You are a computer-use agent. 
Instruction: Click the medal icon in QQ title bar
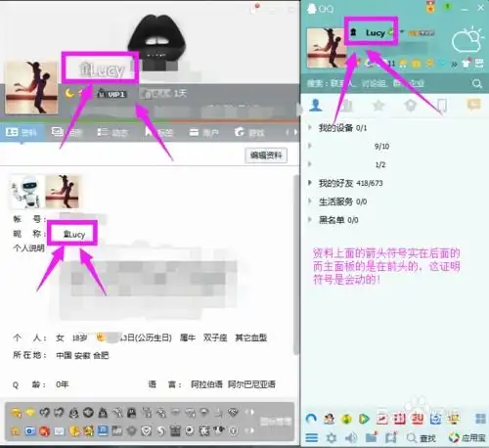pos(430,7)
